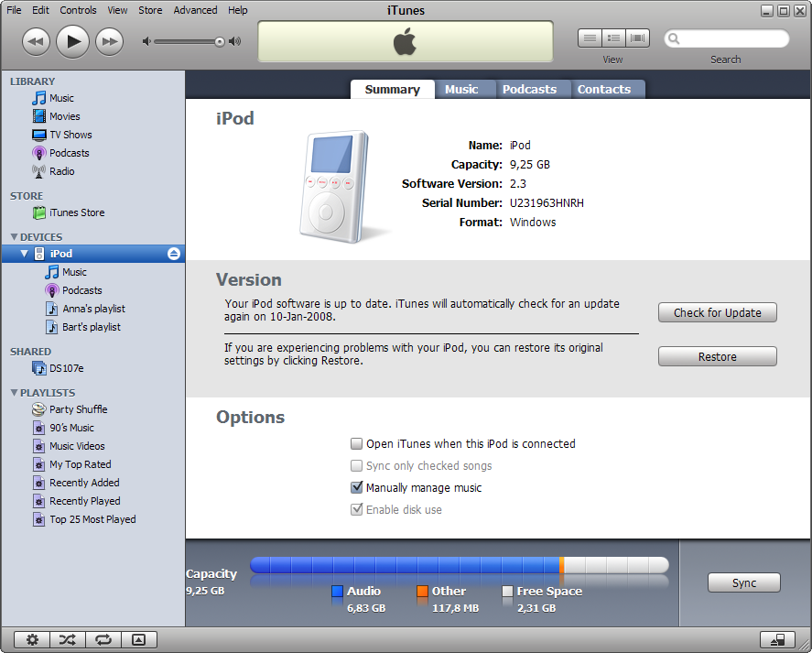Click the iPod device image
Image resolution: width=812 pixels, height=653 pixels.
pyautogui.click(x=335, y=187)
